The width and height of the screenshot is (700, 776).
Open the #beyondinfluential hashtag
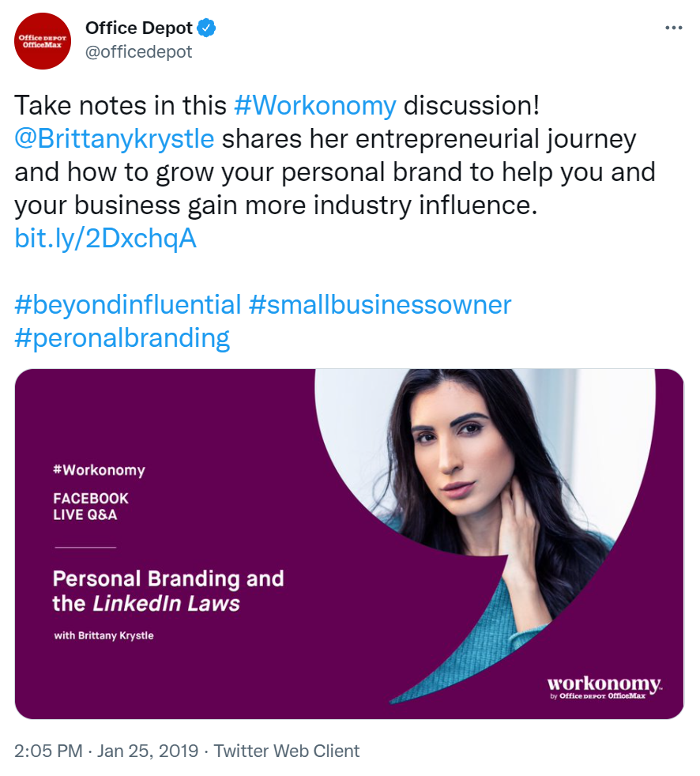point(128,304)
